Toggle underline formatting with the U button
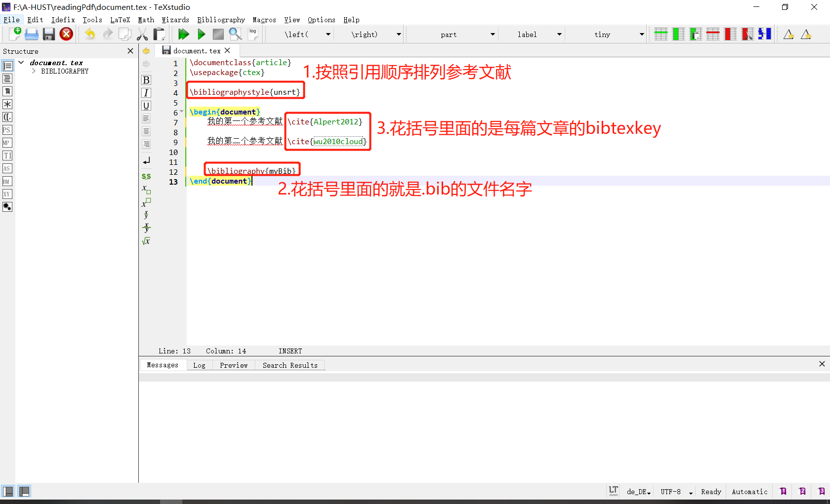Image resolution: width=830 pixels, height=504 pixels. click(146, 106)
